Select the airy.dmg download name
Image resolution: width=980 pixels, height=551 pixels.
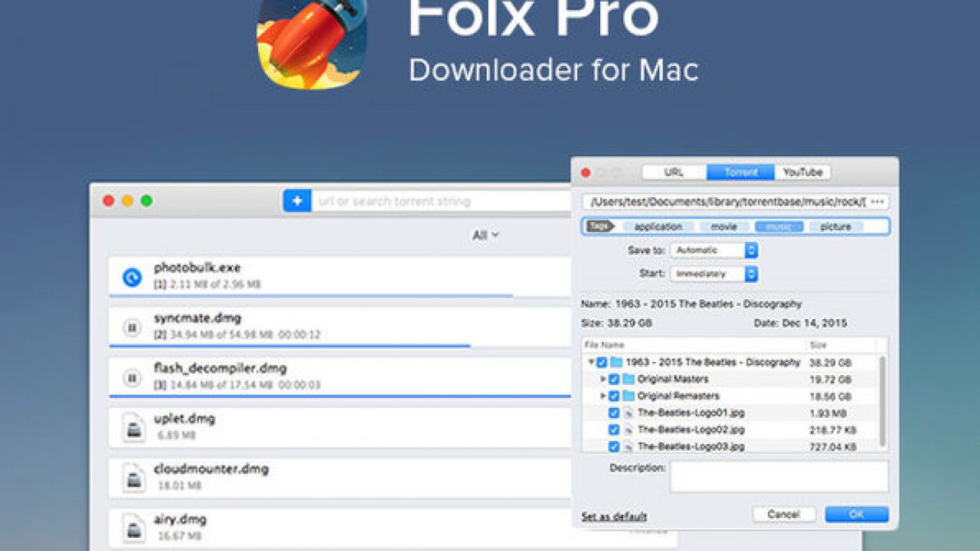(180, 520)
